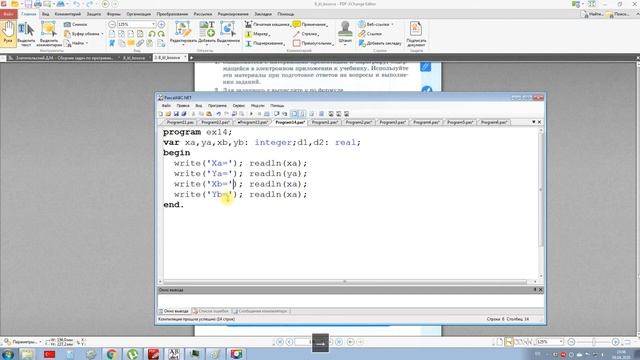The height and width of the screenshot is (360, 640).
Task: Click the Run program arrow in PascalABC.NET
Action: (251, 114)
